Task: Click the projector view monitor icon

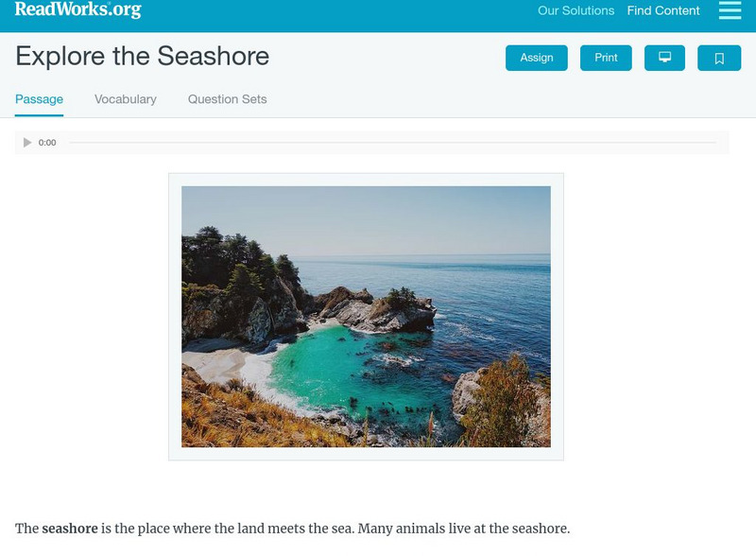Action: (x=664, y=58)
